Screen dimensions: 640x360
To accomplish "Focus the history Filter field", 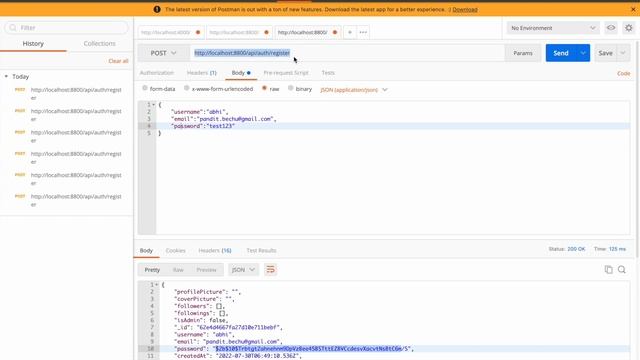I will 66,28.
